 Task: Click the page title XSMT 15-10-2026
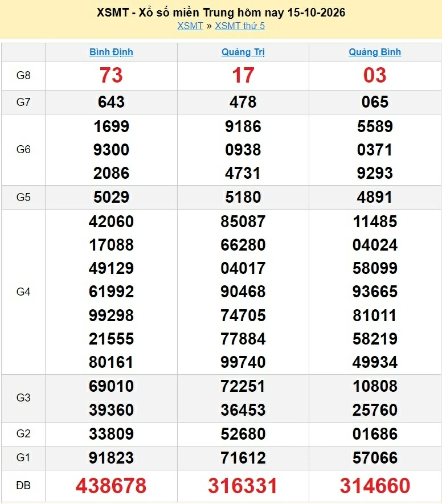(x=221, y=13)
